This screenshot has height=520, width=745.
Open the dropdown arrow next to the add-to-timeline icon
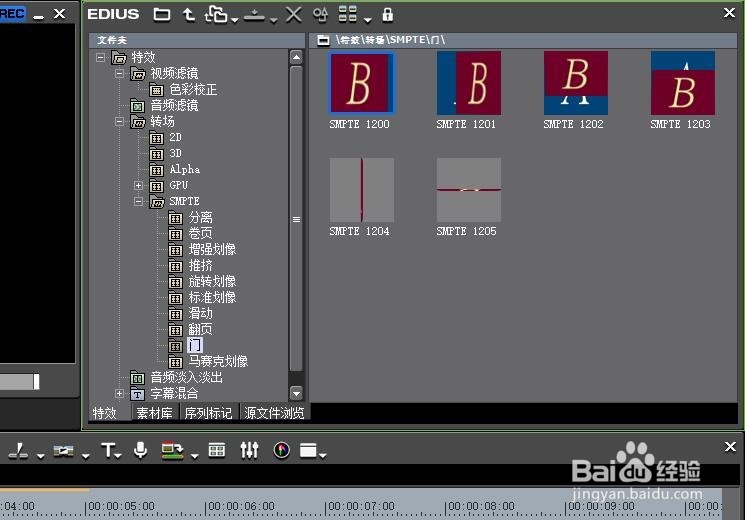pyautogui.click(x=235, y=20)
